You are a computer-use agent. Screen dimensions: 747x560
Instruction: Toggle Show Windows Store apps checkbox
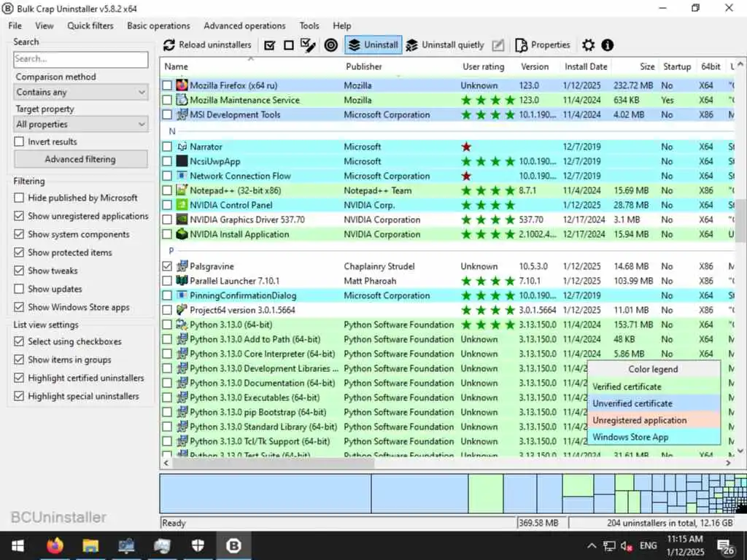pos(19,307)
